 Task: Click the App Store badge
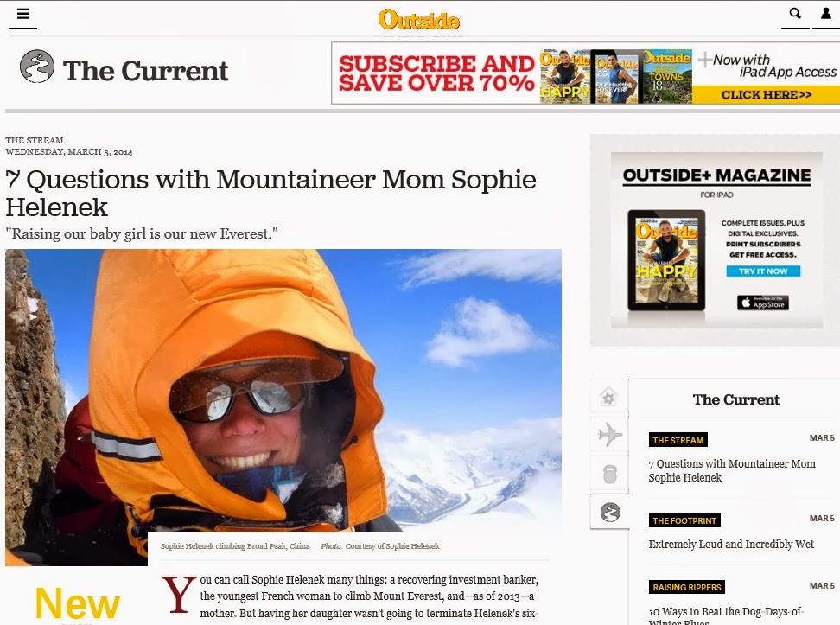pyautogui.click(x=763, y=303)
